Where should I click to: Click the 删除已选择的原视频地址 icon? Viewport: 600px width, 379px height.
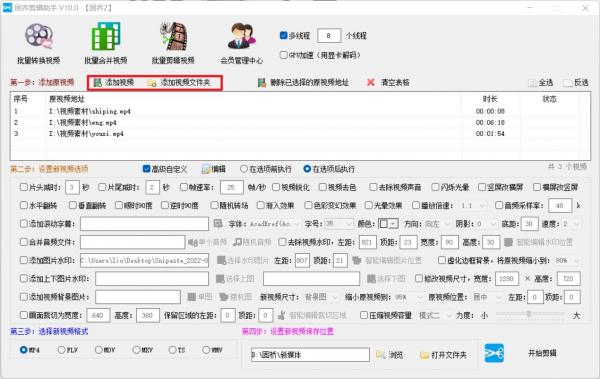coord(262,82)
